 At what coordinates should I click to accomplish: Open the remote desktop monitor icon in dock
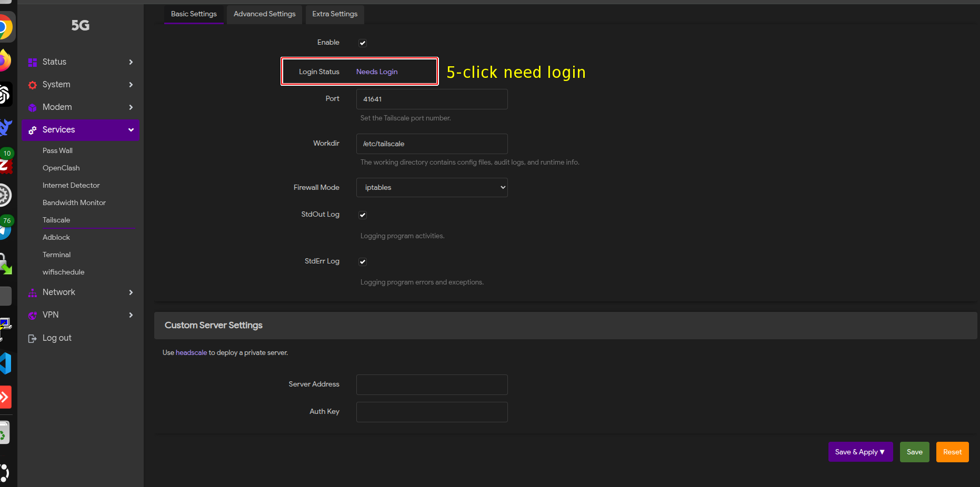(5, 329)
